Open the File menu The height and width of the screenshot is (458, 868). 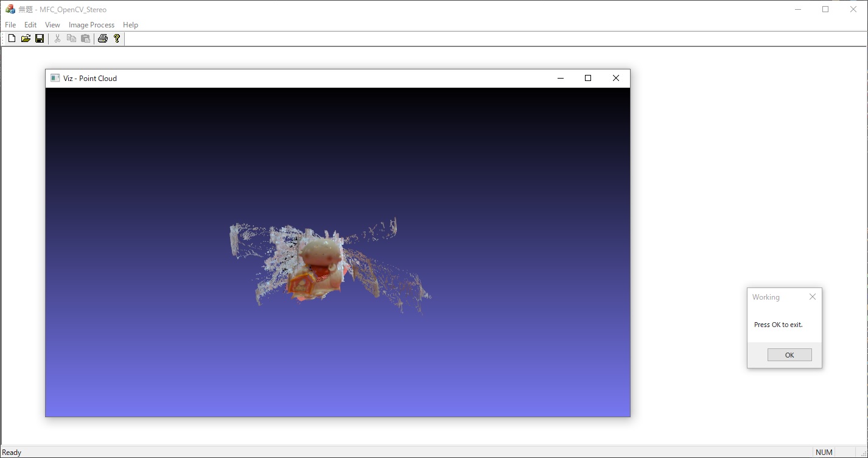(x=10, y=25)
